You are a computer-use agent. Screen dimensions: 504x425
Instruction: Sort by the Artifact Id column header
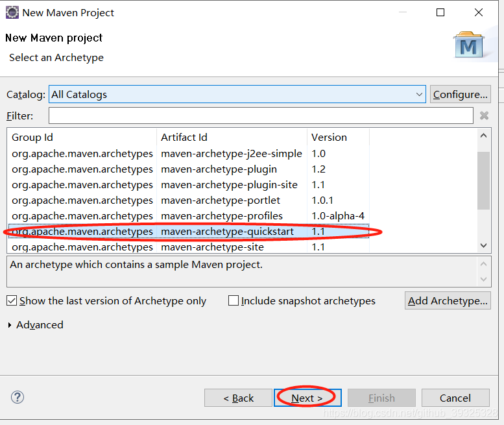coord(232,138)
